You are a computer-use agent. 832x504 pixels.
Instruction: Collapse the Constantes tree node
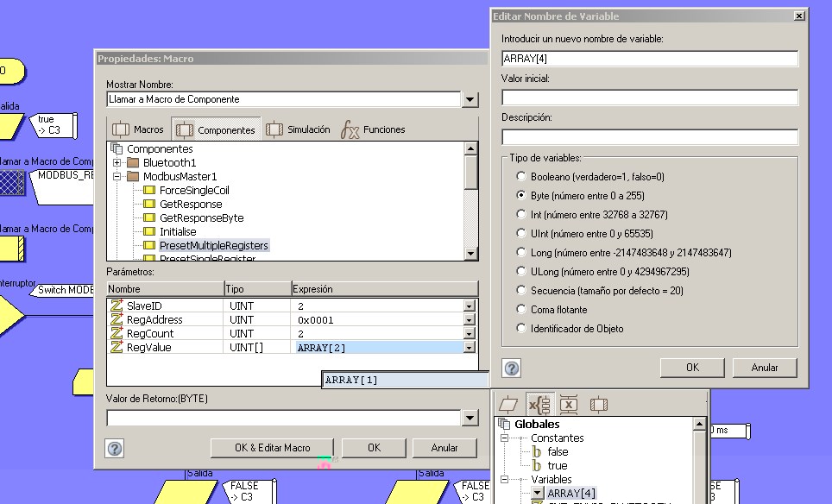505,438
